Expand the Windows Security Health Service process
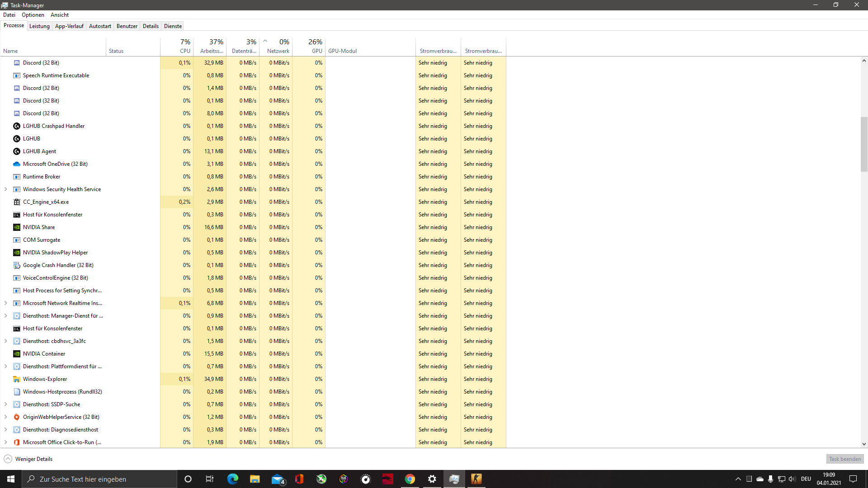868x488 pixels. [x=5, y=189]
